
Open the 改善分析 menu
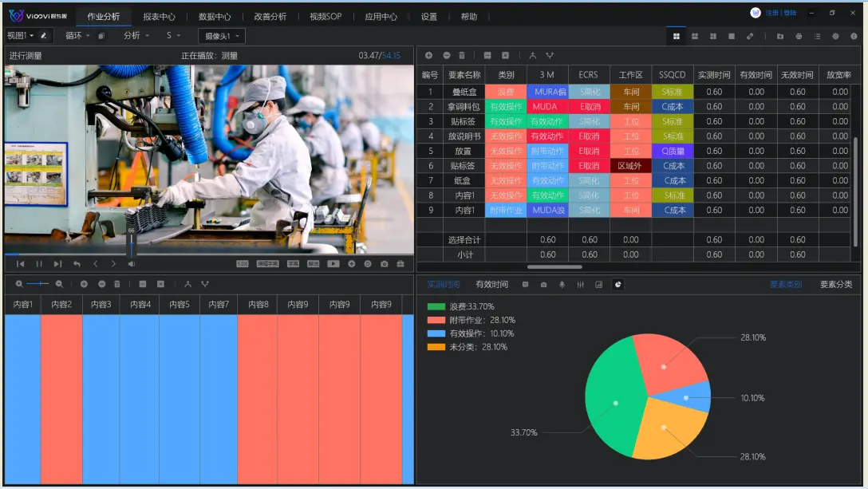coord(270,17)
